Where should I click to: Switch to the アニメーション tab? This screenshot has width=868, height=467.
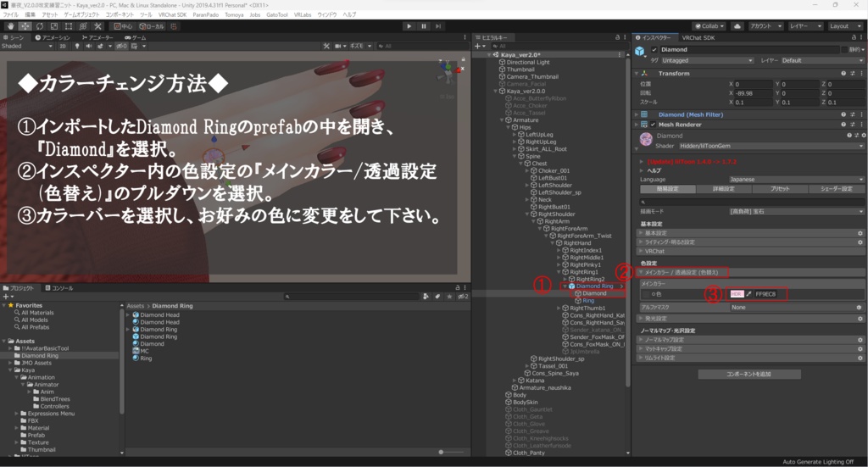coord(53,37)
